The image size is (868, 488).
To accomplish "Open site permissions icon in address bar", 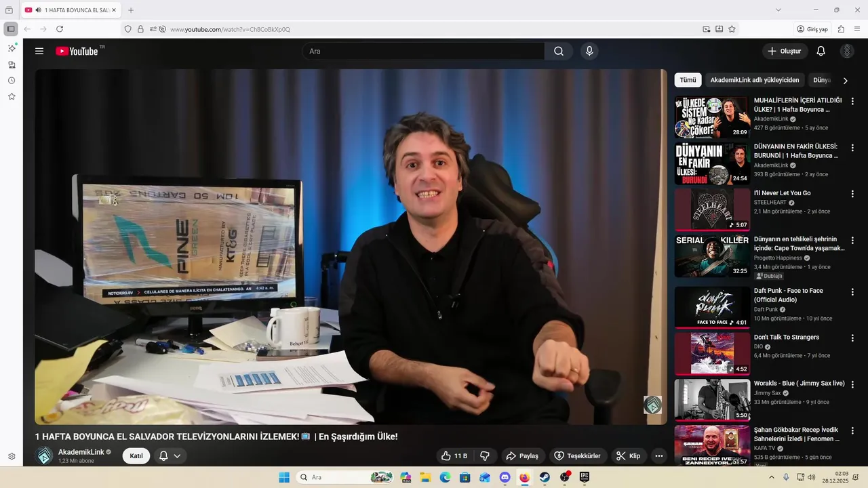I will coord(153,29).
